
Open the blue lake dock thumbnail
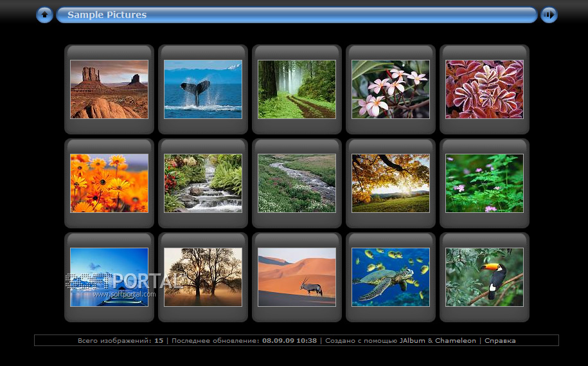click(x=109, y=277)
